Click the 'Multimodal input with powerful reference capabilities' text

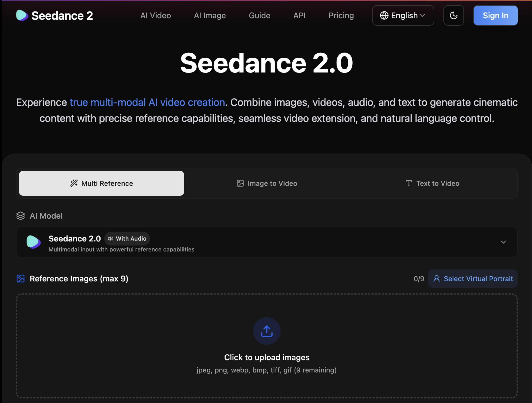point(121,249)
